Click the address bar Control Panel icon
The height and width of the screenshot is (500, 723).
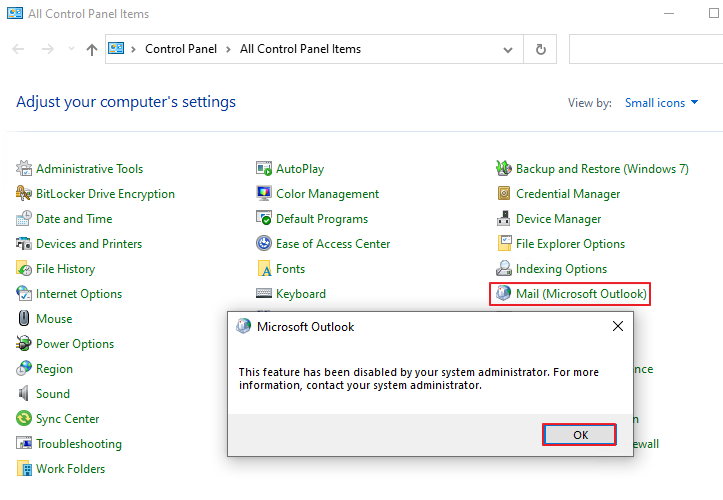point(116,48)
